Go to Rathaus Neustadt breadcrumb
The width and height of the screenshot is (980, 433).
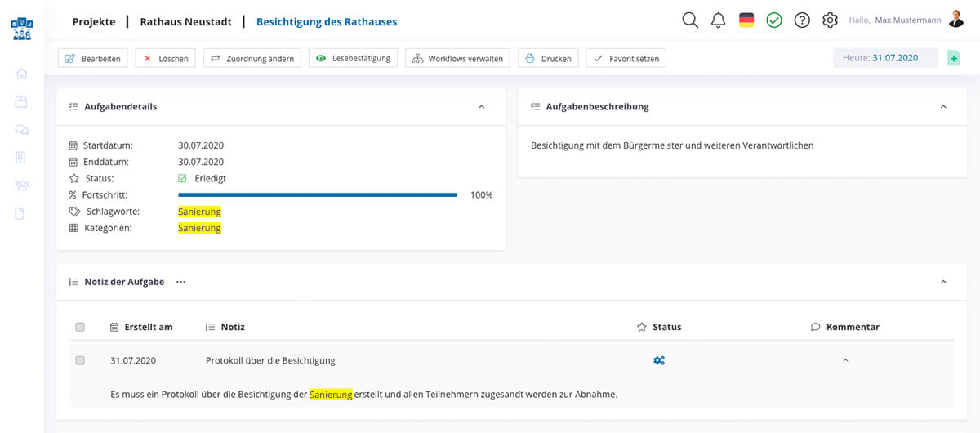[185, 22]
